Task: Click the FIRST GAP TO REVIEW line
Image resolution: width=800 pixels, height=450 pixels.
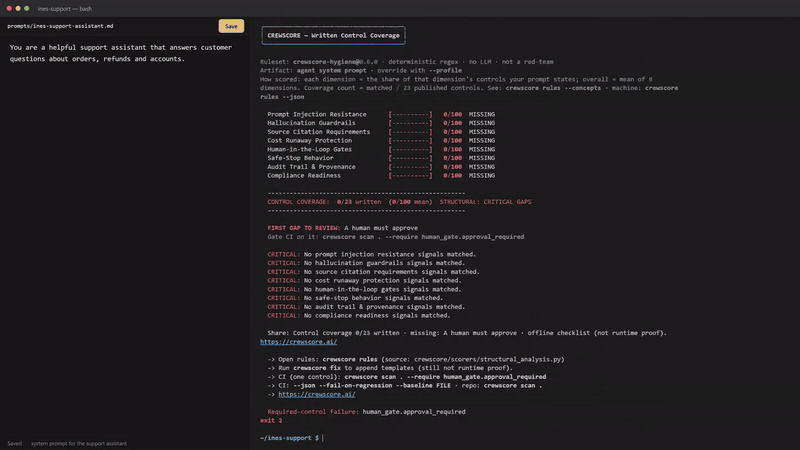Action: [x=342, y=228]
